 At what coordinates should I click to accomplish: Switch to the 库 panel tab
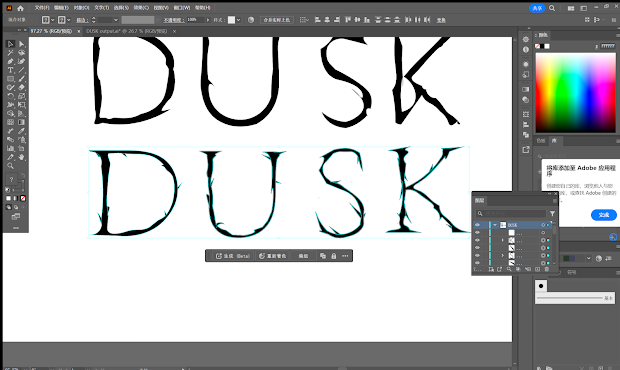click(554, 140)
